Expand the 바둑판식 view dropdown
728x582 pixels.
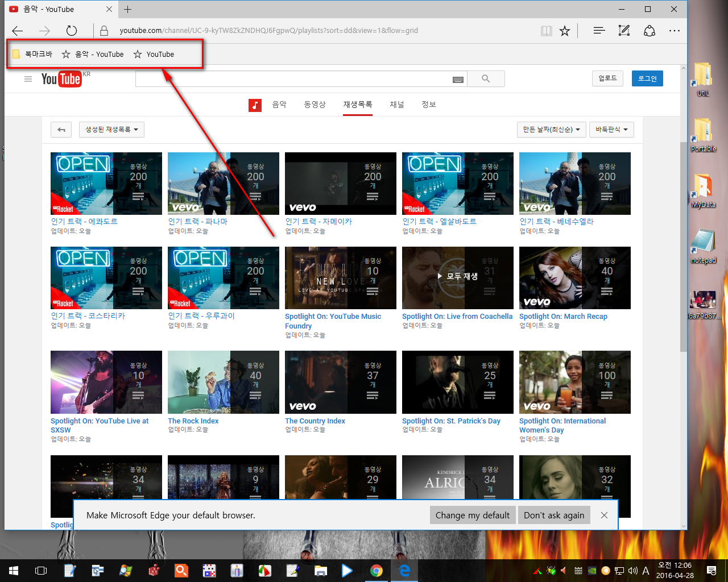click(x=611, y=130)
